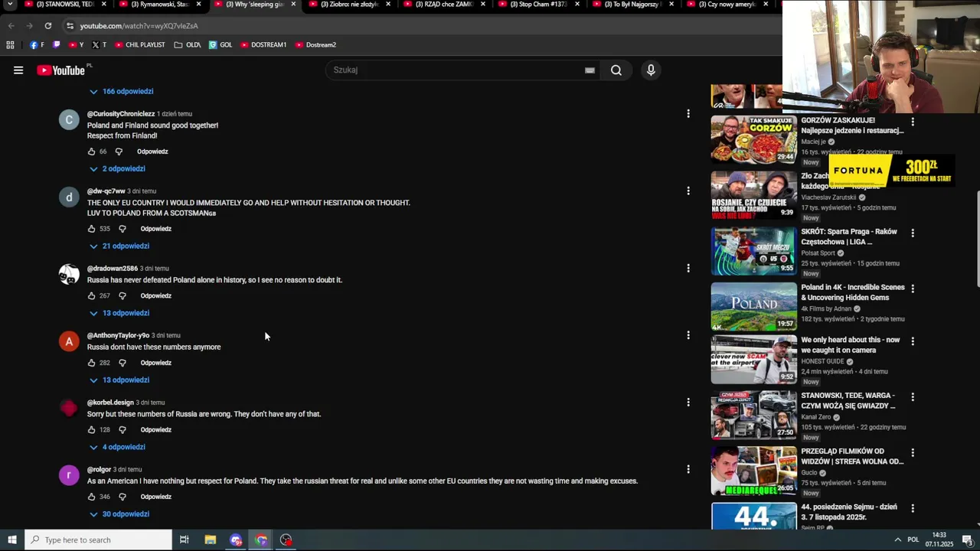
Task: Expand the 166 odpowiedzi replies
Action: (x=121, y=91)
